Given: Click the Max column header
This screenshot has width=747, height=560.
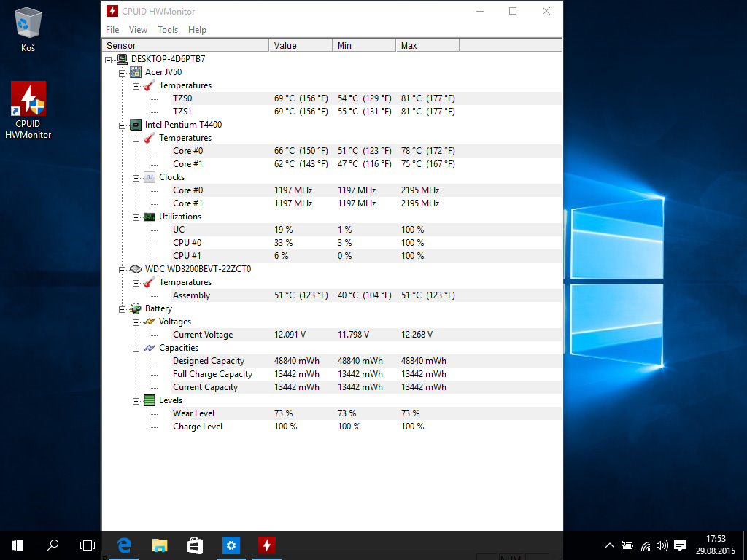Looking at the screenshot, I should [x=427, y=45].
